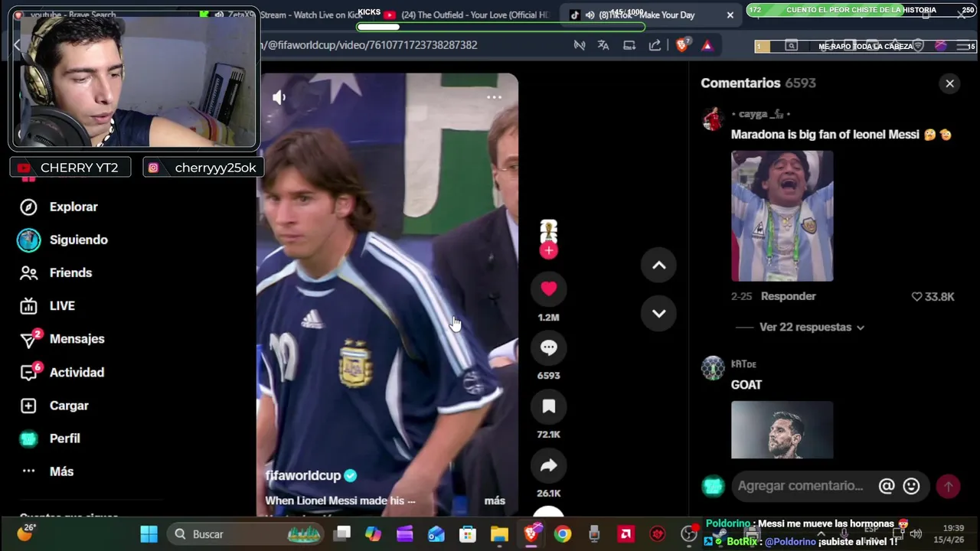
Task: Open LIVE in the TikTok sidebar
Action: pos(62,305)
